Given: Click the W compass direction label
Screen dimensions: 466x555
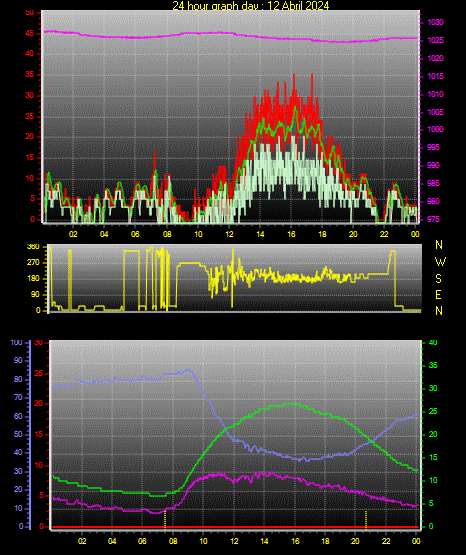Looking at the screenshot, I should [440, 262].
